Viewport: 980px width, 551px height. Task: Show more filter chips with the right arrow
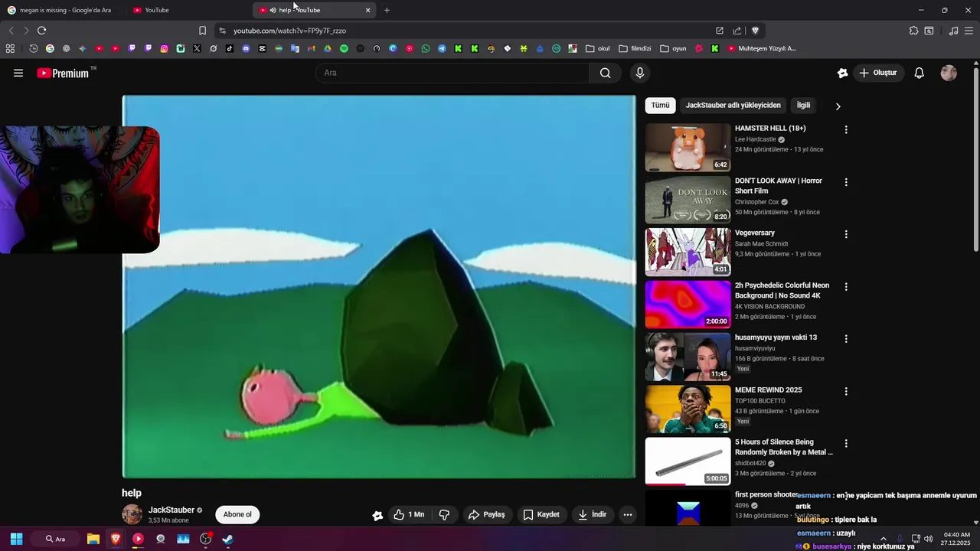[x=838, y=106]
